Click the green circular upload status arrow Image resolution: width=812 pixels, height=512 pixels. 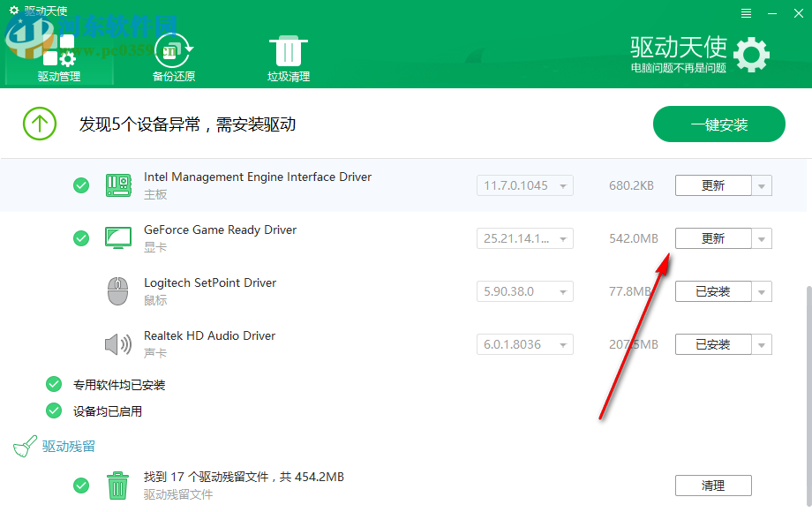point(40,124)
